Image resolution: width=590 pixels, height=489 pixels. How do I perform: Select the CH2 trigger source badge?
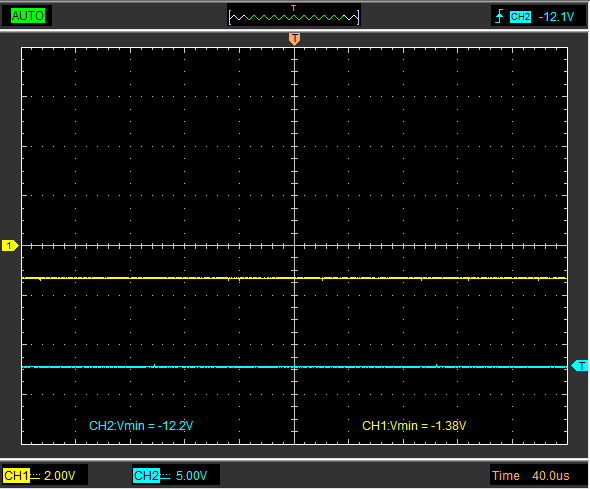click(520, 17)
